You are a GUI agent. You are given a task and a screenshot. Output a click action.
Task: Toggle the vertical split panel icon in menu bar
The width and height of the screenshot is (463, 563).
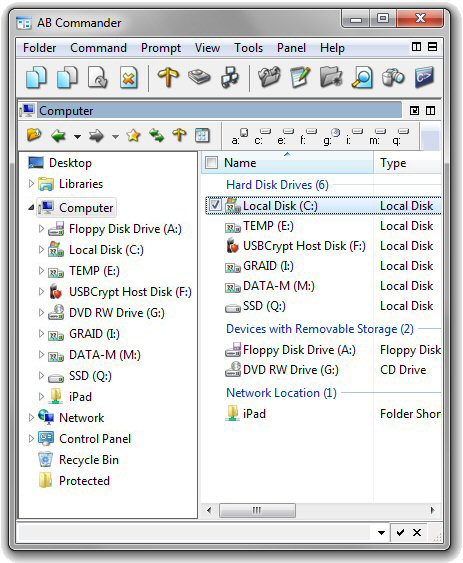[416, 47]
